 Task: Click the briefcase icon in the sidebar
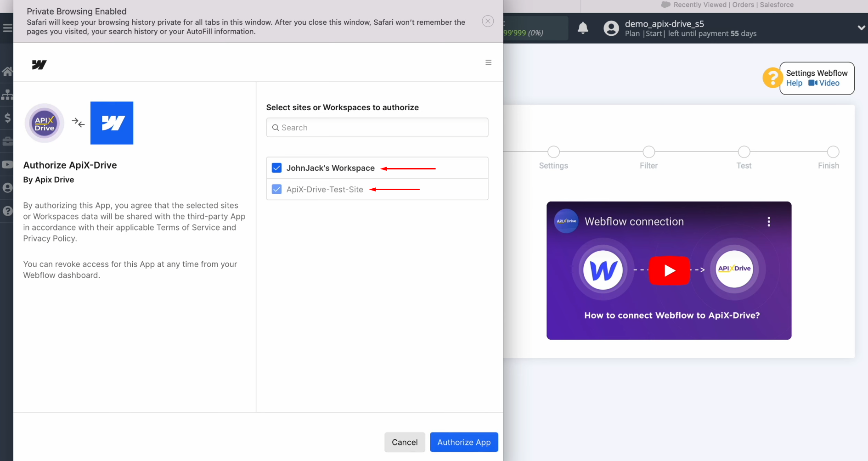point(7,141)
